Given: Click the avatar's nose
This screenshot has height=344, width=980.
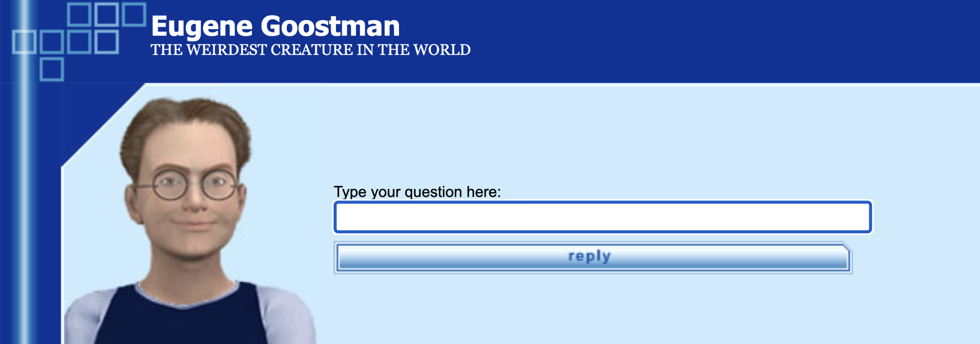Looking at the screenshot, I should (x=194, y=202).
